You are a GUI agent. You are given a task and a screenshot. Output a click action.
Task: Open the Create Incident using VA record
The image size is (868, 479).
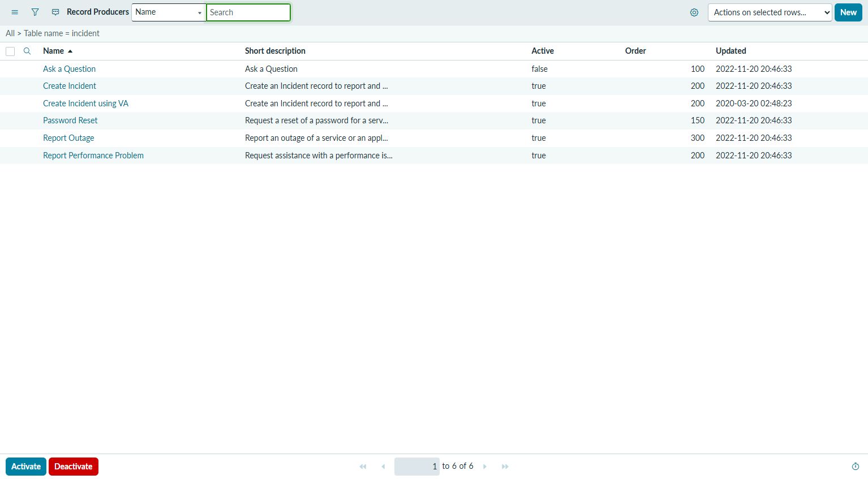tap(85, 103)
